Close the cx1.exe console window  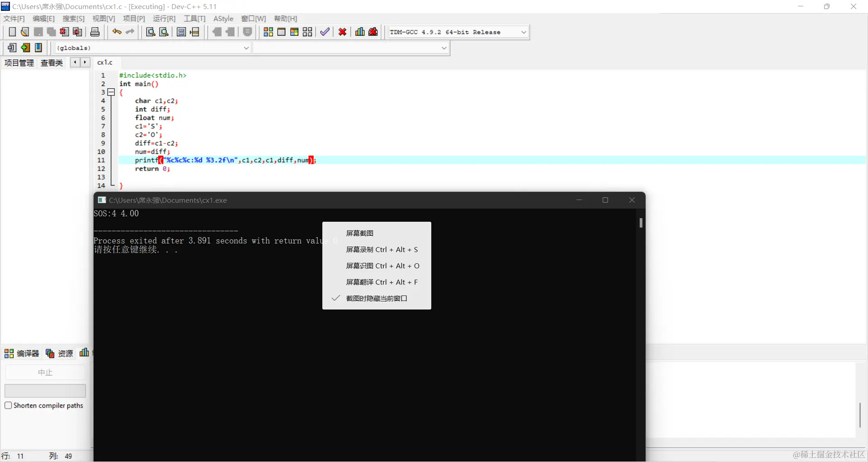632,200
